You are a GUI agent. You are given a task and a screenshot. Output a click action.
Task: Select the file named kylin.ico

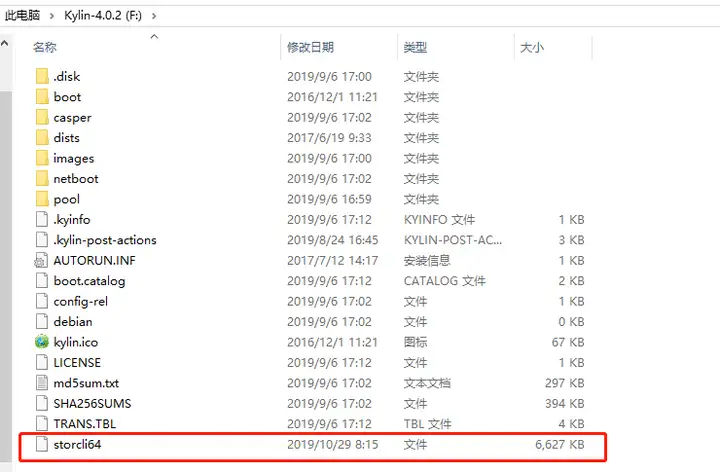(76, 343)
